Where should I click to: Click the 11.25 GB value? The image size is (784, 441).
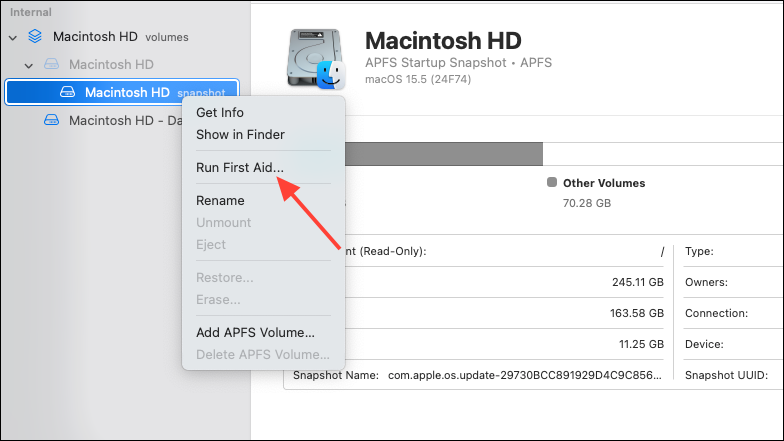coord(642,344)
